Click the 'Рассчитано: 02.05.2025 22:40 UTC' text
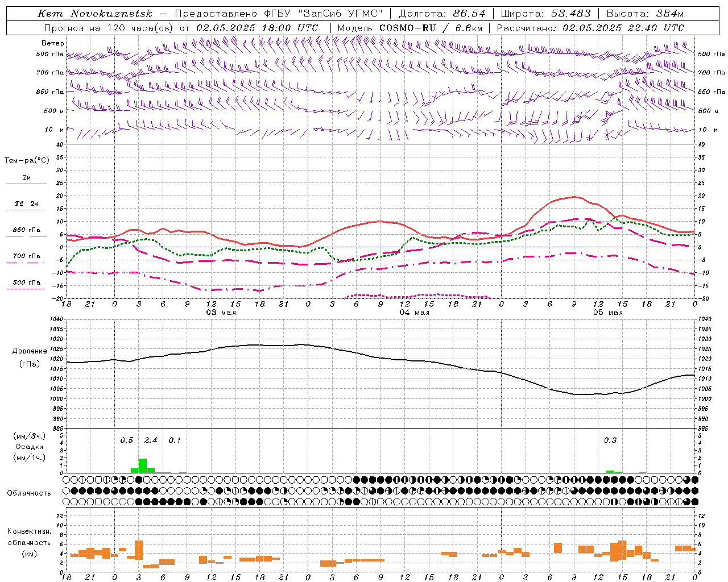The height and width of the screenshot is (582, 728). (590, 28)
